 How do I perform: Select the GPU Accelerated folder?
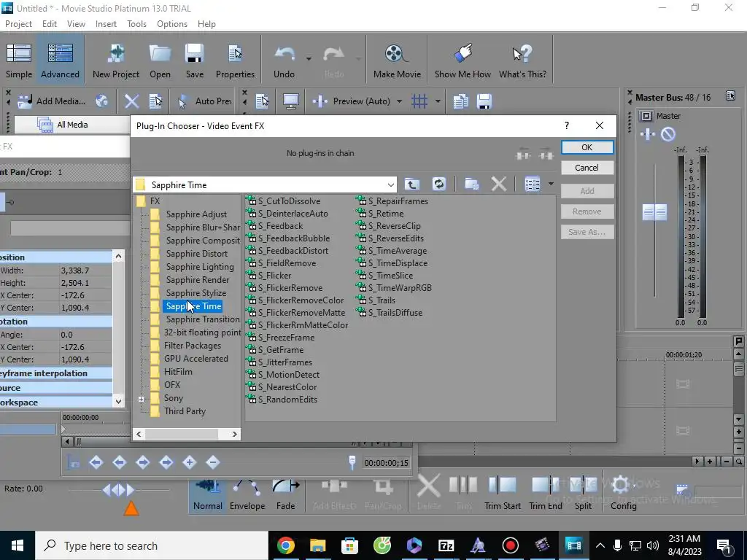196,359
